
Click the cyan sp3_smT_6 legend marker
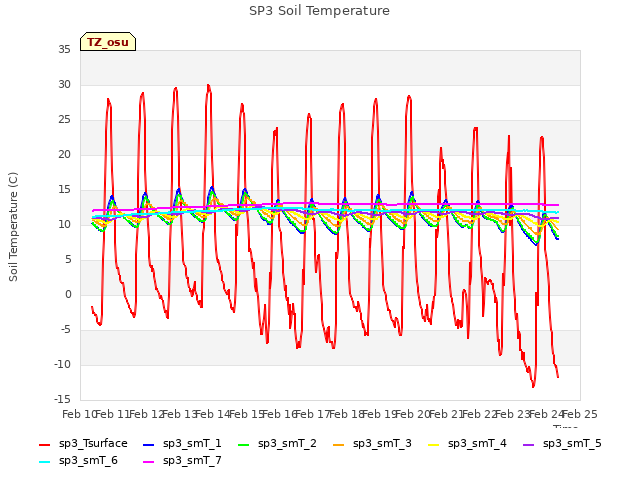click(x=44, y=462)
